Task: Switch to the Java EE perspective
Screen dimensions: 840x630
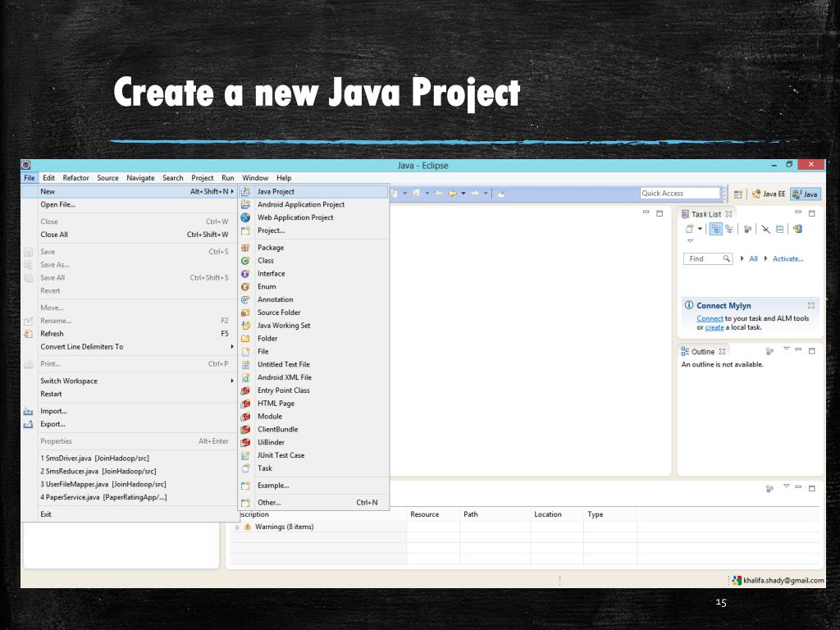Action: (x=769, y=194)
